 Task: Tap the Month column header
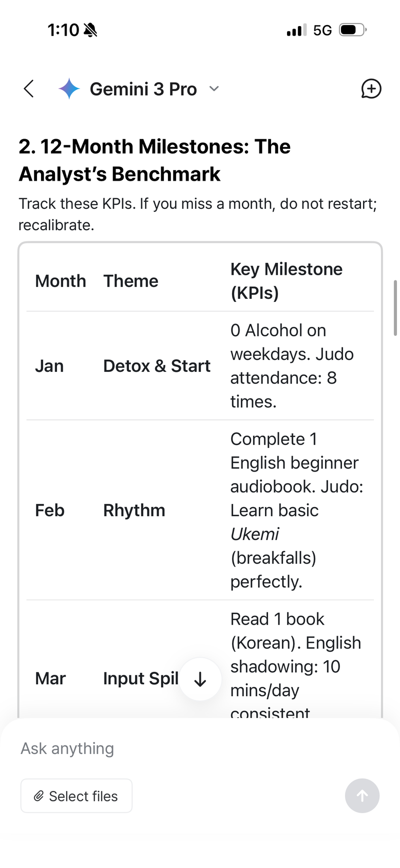60,281
